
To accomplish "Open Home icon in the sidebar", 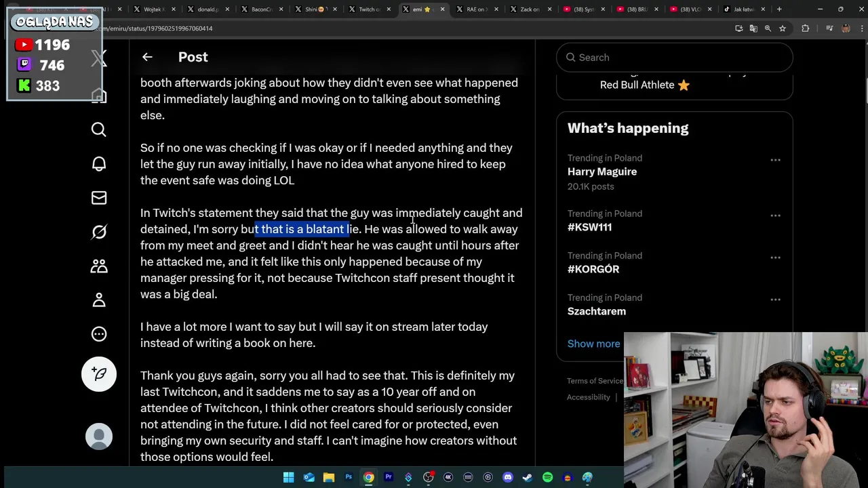I will 99,96.
